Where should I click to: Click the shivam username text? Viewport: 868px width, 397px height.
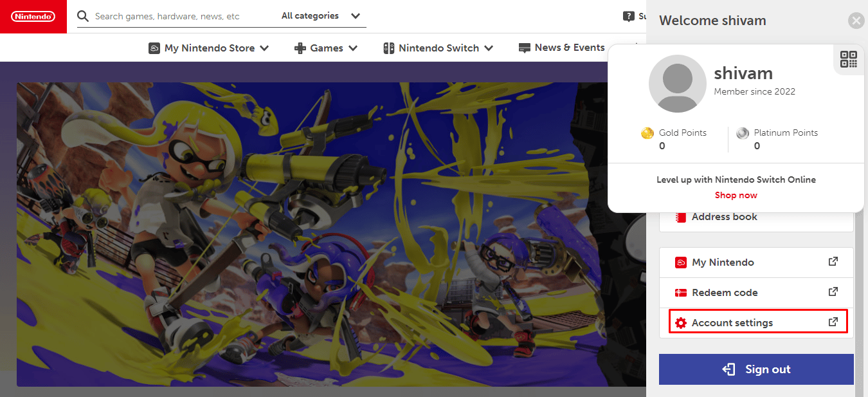[743, 73]
